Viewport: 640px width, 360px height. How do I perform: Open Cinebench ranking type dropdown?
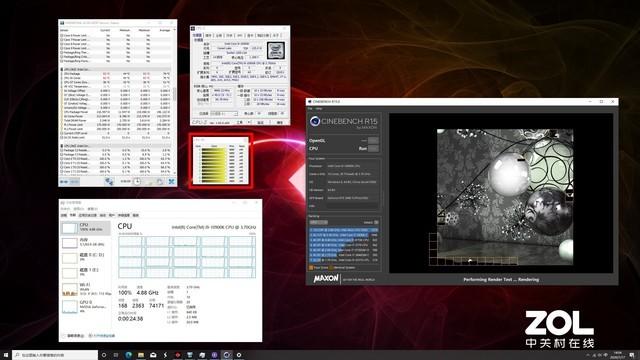coord(319,222)
